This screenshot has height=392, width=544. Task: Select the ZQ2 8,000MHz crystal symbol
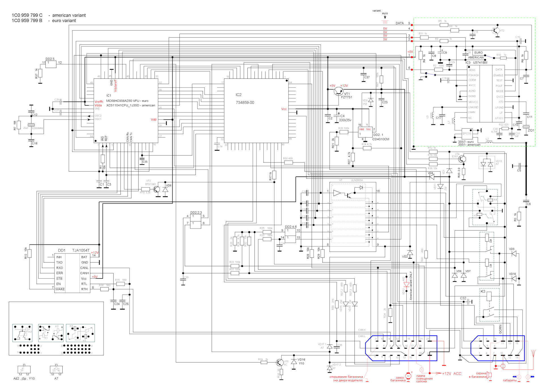[x=31, y=125]
